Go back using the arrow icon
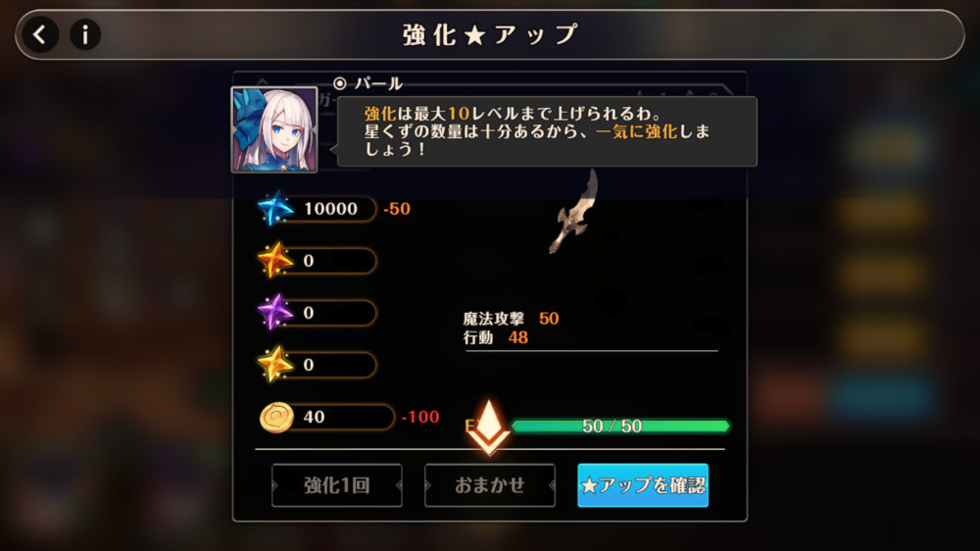This screenshot has width=980, height=551. point(40,34)
